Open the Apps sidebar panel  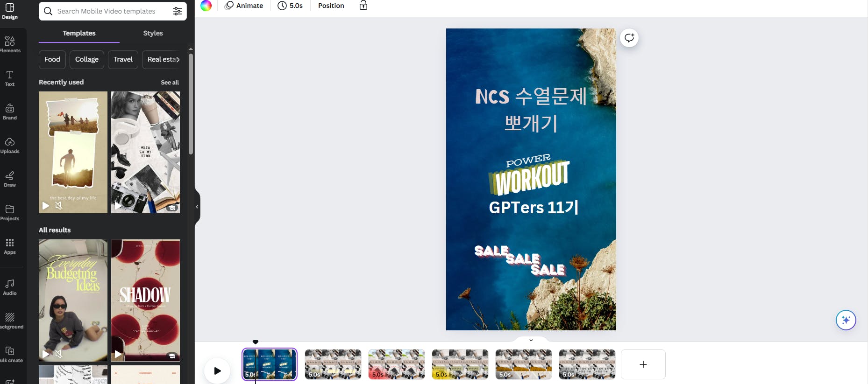[x=10, y=246]
